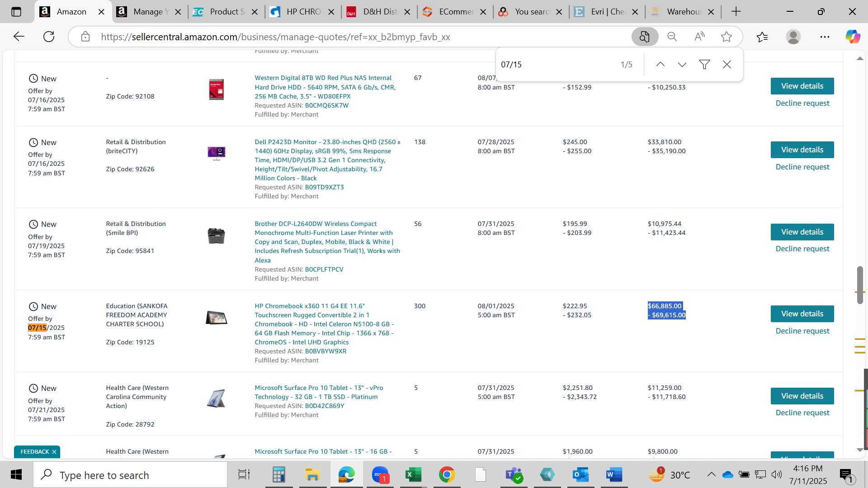The width and height of the screenshot is (868, 488).
Task: Activate Read aloud icon
Action: (x=699, y=37)
